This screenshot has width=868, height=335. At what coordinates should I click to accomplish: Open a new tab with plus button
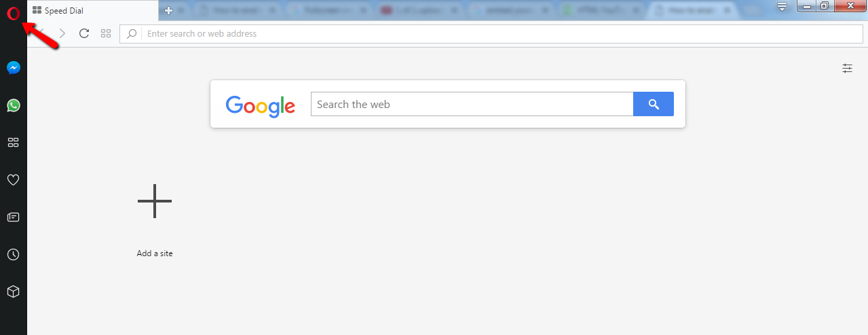(x=169, y=10)
